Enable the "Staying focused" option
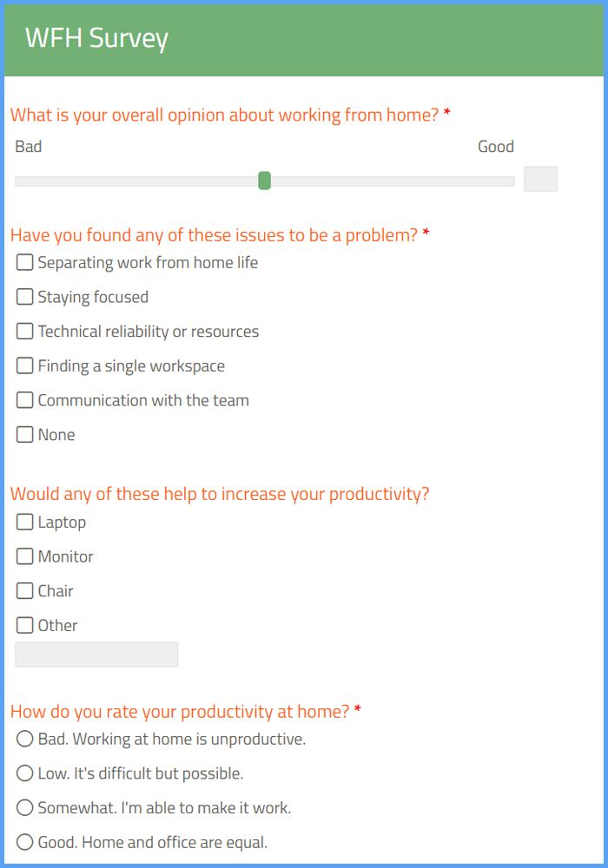The height and width of the screenshot is (868, 608). pyautogui.click(x=24, y=296)
